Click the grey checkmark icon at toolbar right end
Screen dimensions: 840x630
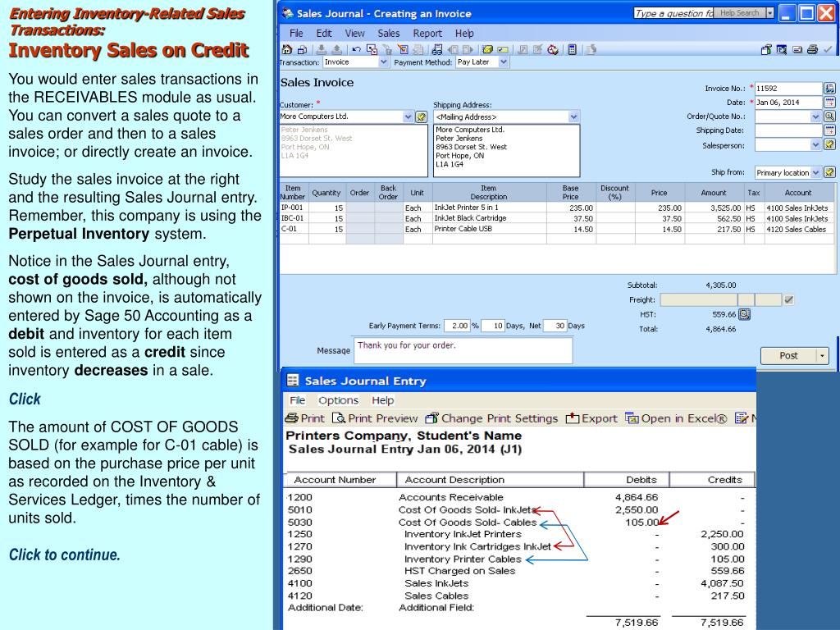[x=828, y=49]
